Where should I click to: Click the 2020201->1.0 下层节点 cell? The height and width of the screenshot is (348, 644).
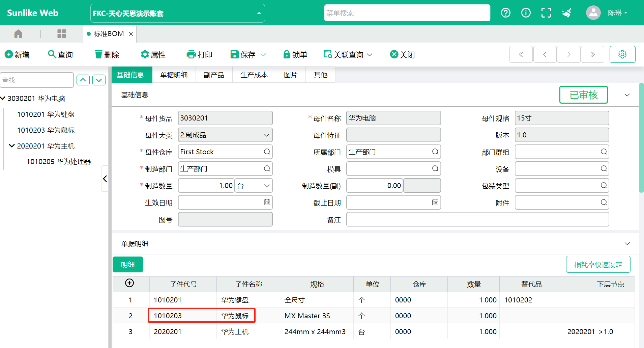click(598, 331)
